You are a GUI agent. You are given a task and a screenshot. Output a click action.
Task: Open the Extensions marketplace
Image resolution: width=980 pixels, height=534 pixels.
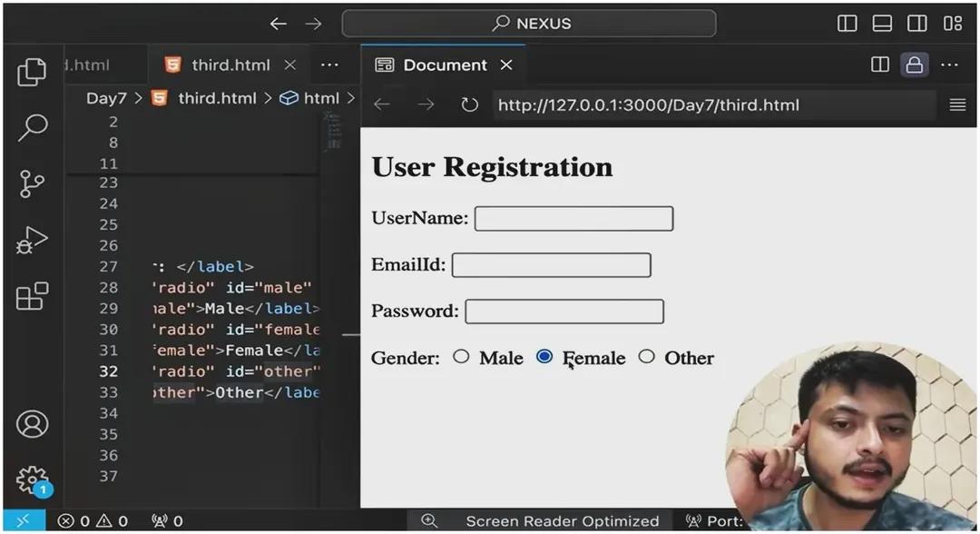pyautogui.click(x=33, y=295)
